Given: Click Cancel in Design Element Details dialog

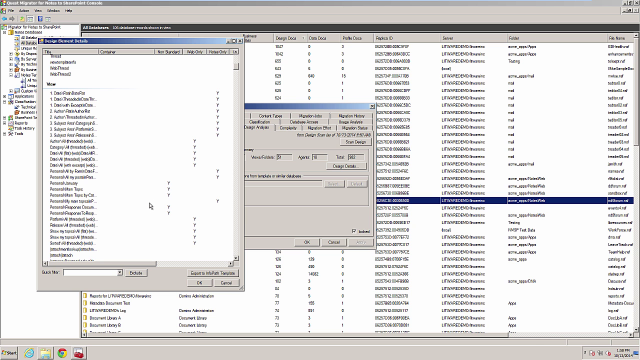Looking at the screenshot, I should tap(227, 282).
